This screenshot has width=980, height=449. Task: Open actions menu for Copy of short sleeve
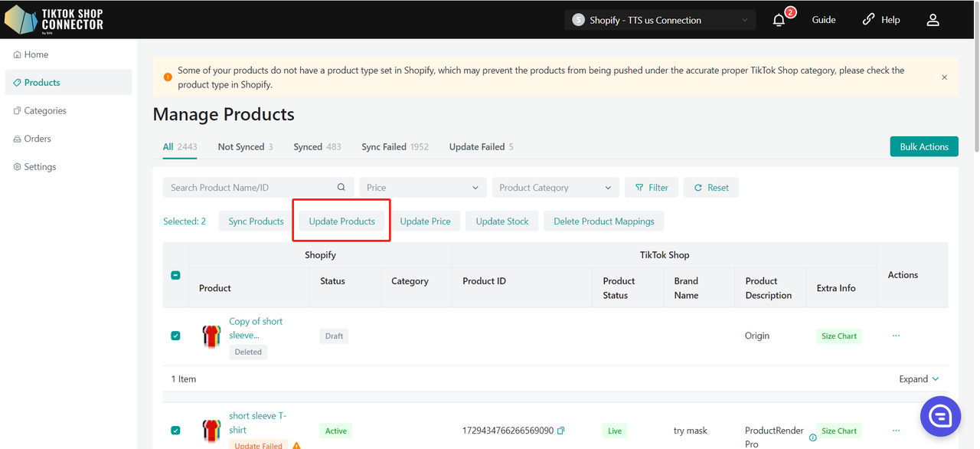[896, 336]
